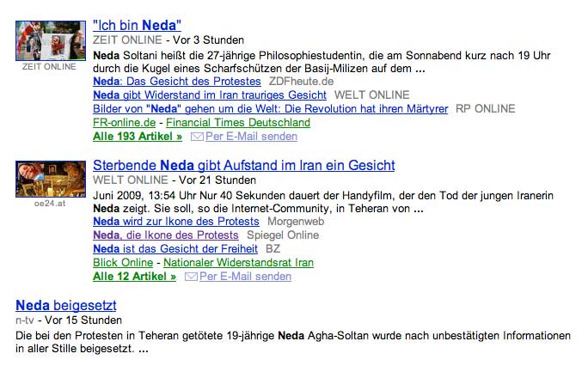Open the "Ich bin Neda" headline

[x=137, y=25]
